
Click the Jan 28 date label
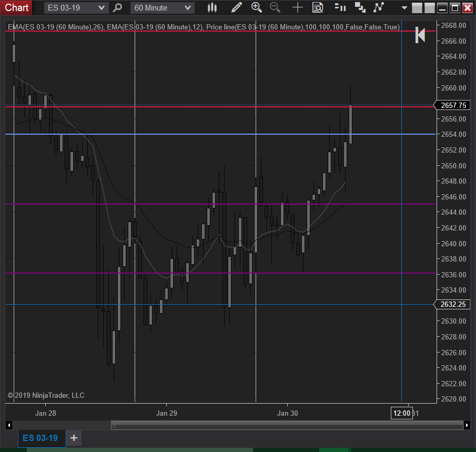pos(46,413)
